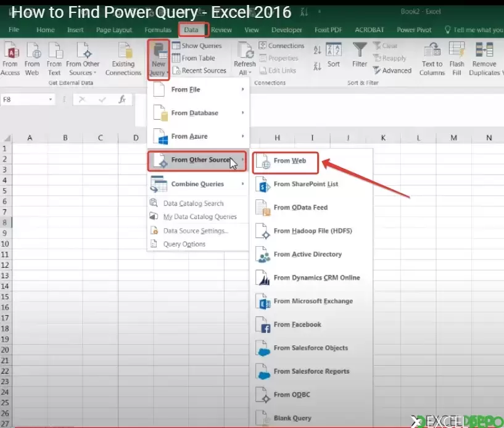Click Clear filter
The width and height of the screenshot is (504, 428).
386,46
